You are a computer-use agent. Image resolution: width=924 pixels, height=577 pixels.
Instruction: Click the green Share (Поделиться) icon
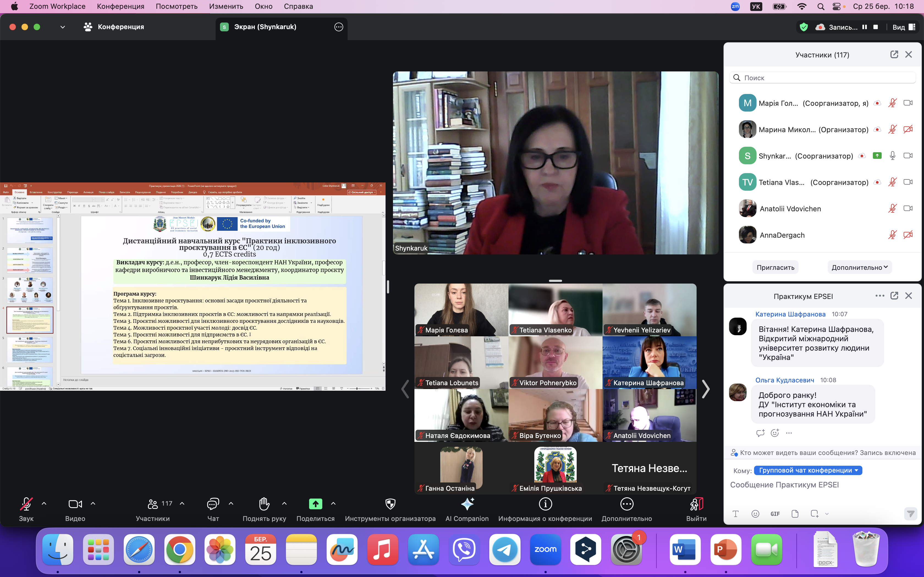(315, 504)
